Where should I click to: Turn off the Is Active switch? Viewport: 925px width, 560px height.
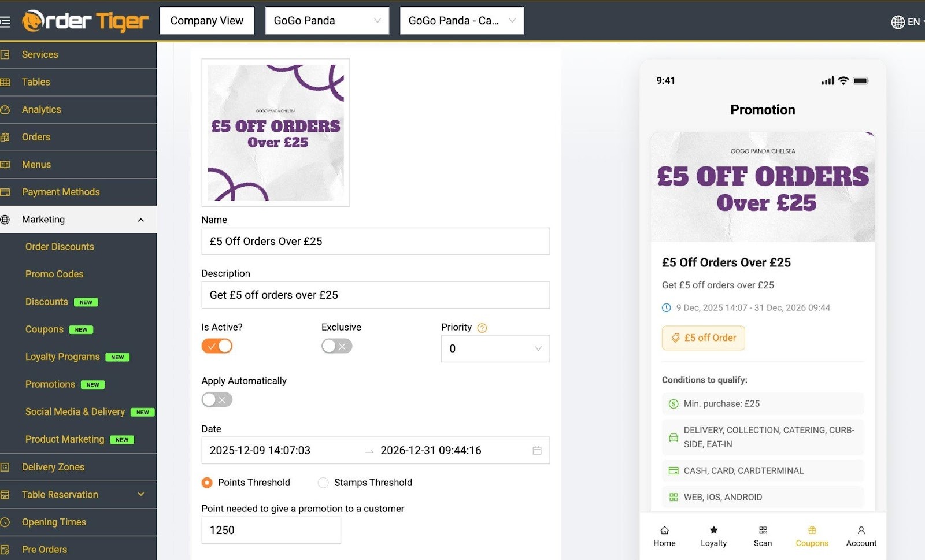coord(217,346)
